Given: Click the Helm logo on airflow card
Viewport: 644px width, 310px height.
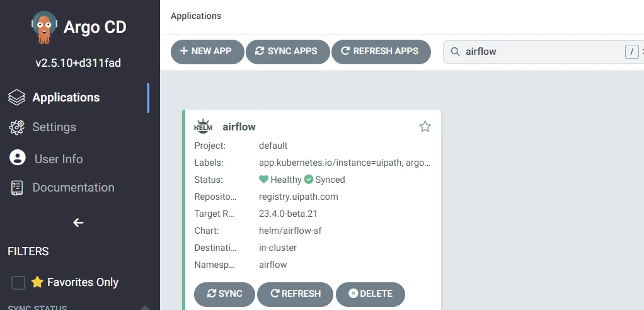Looking at the screenshot, I should (203, 127).
